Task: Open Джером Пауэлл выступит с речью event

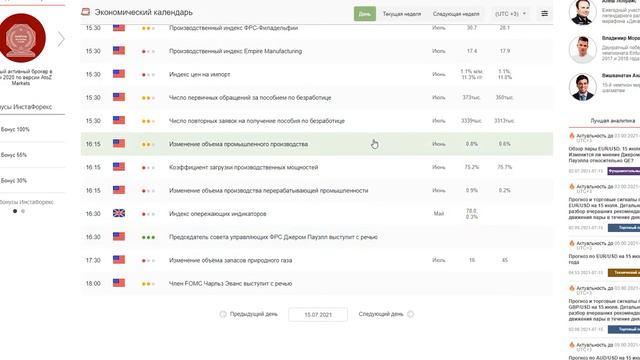Action: coord(273,237)
